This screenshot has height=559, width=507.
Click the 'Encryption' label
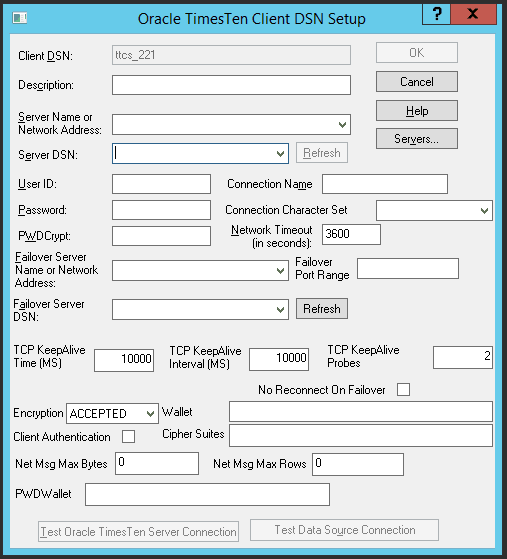click(38, 413)
